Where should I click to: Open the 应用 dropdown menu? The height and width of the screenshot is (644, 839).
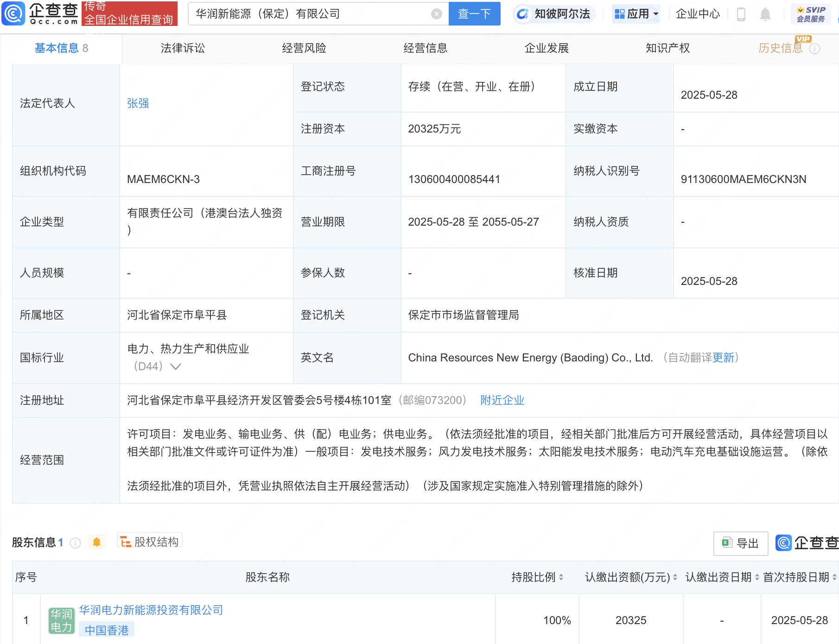pyautogui.click(x=636, y=14)
